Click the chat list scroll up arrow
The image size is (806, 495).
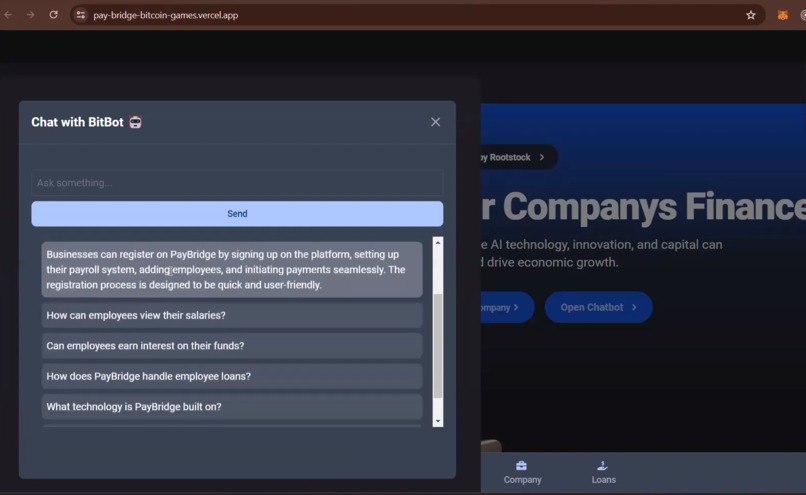(x=438, y=242)
